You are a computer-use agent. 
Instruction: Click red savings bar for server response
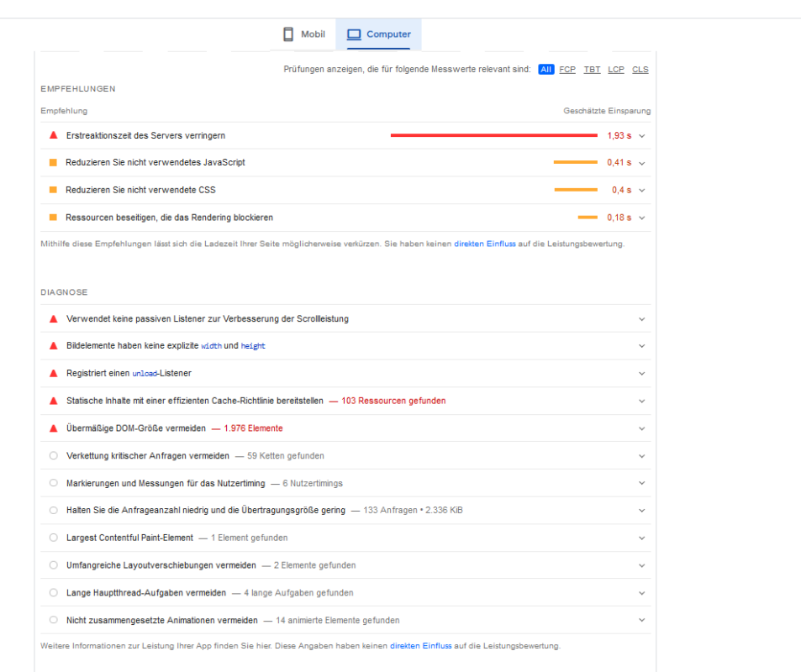pos(494,135)
